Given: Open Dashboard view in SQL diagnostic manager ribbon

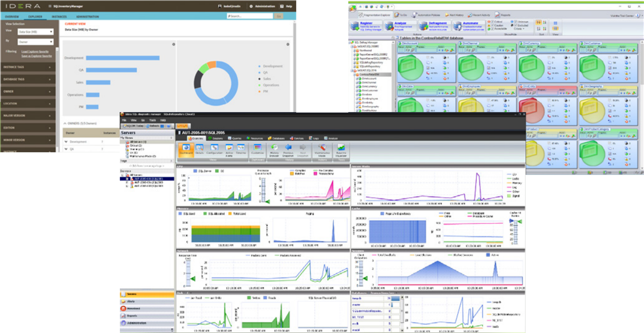Looking at the screenshot, I should (x=186, y=149).
